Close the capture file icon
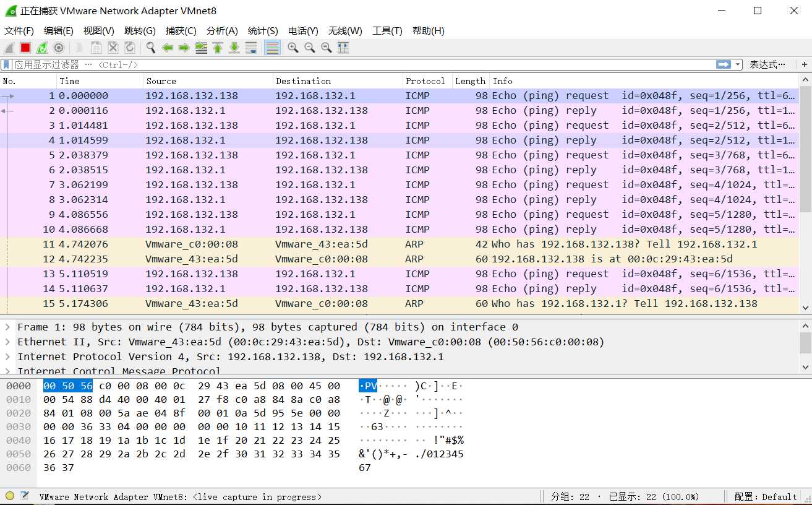This screenshot has height=505, width=812. (113, 48)
